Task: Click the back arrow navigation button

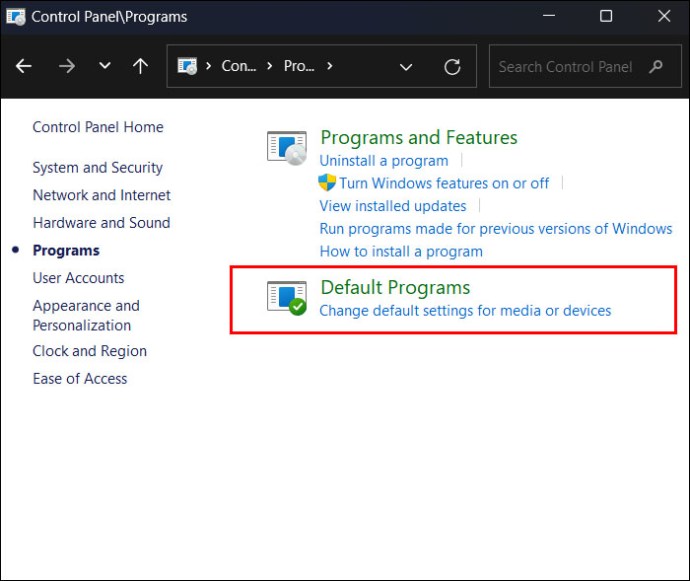Action: (24, 66)
